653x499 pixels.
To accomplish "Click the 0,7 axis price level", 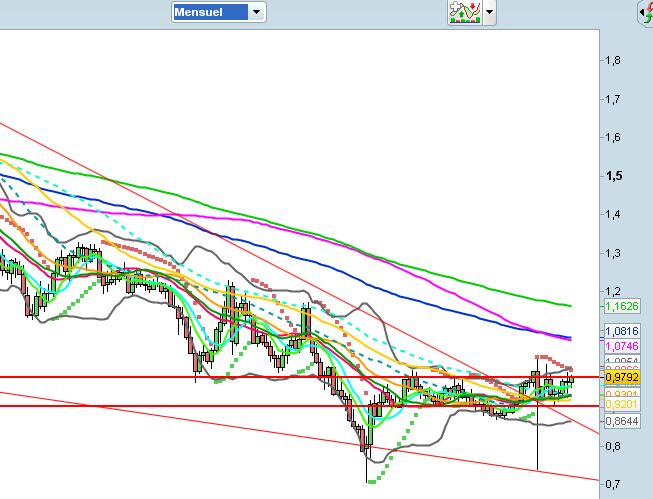I will (x=613, y=484).
